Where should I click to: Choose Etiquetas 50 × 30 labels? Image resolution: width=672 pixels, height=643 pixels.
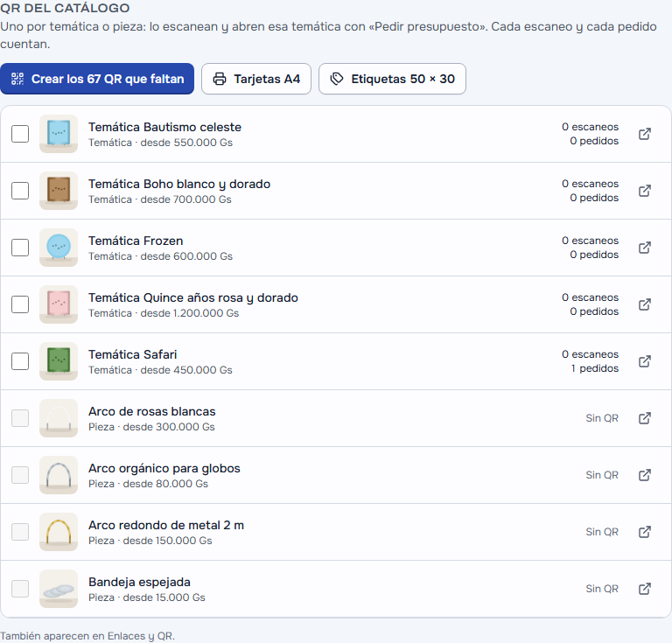392,79
